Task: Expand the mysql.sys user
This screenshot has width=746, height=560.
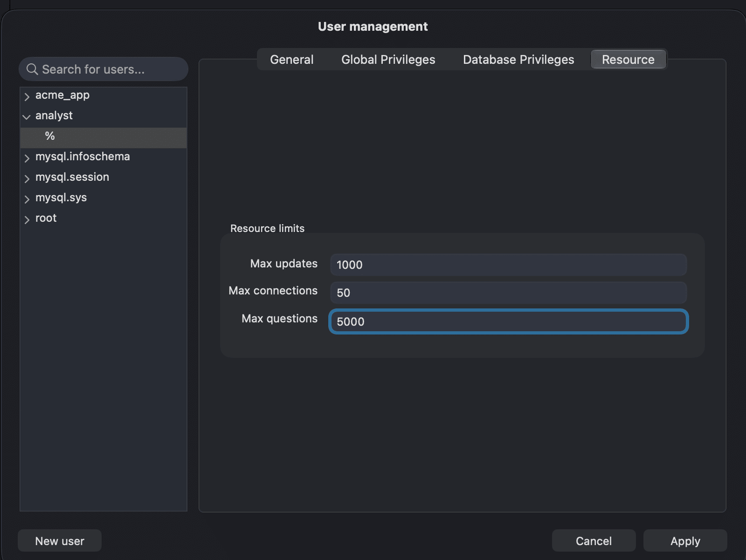Action: (x=27, y=198)
